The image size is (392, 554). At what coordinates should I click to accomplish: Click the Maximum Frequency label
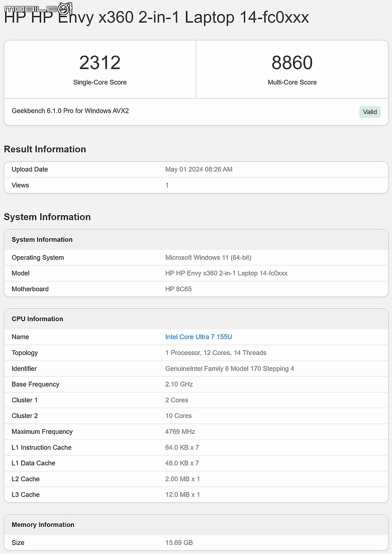[42, 431]
